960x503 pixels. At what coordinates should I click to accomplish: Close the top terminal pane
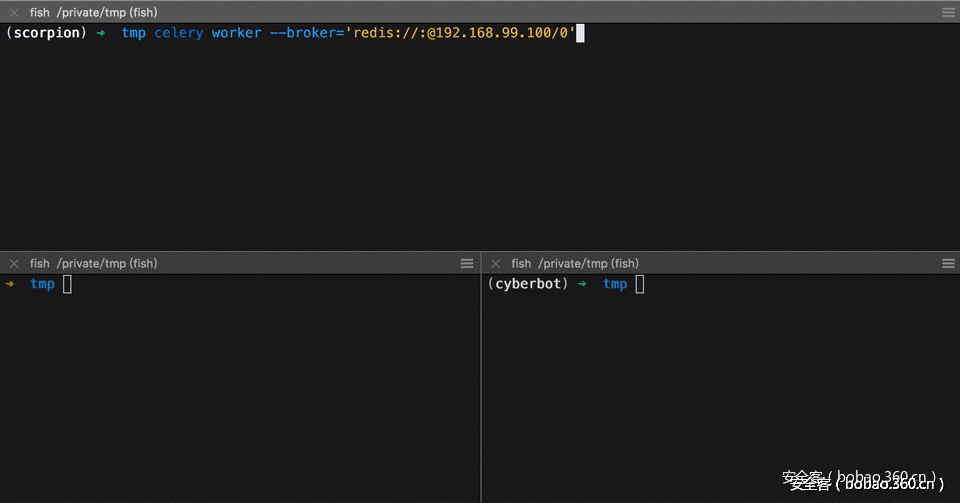tap(14, 12)
